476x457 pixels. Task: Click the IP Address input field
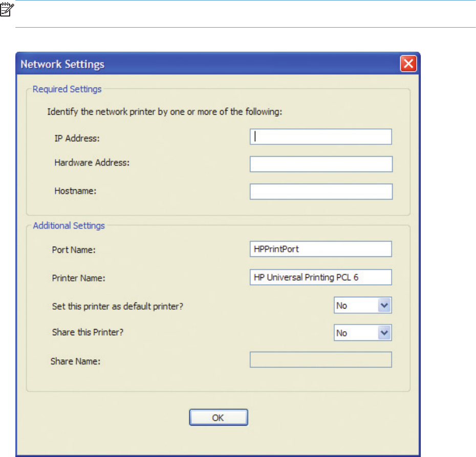point(320,137)
